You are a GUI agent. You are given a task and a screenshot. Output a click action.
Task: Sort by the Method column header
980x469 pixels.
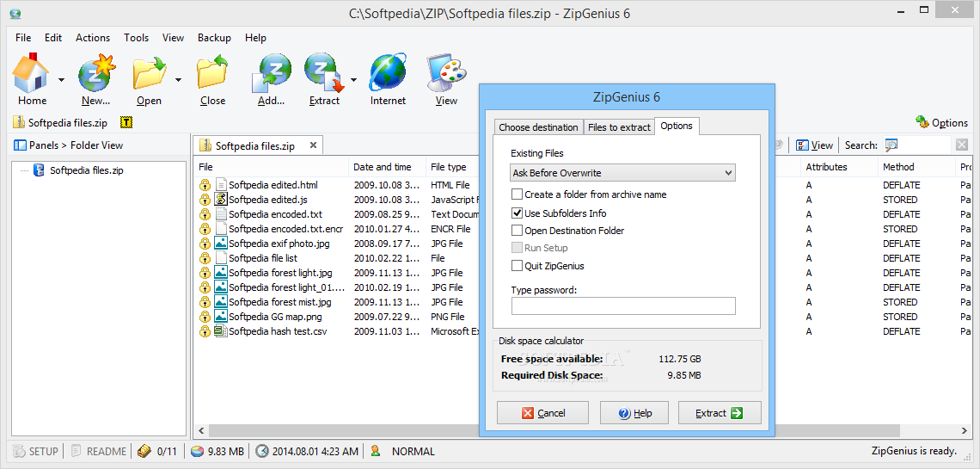pos(915,167)
